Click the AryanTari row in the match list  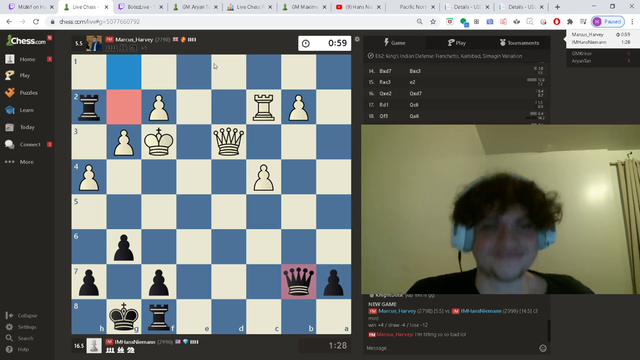600,61
